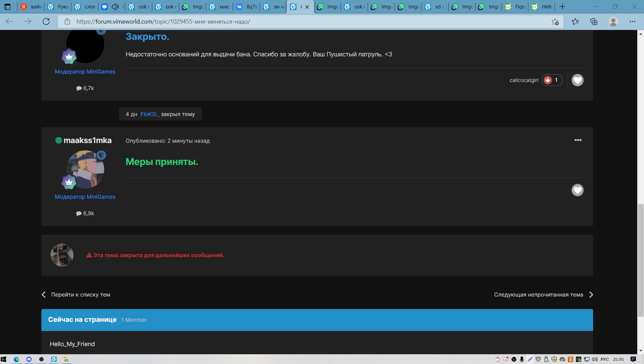Click the heart reaction on maakss1mka's post
The image size is (644, 364).
click(577, 190)
